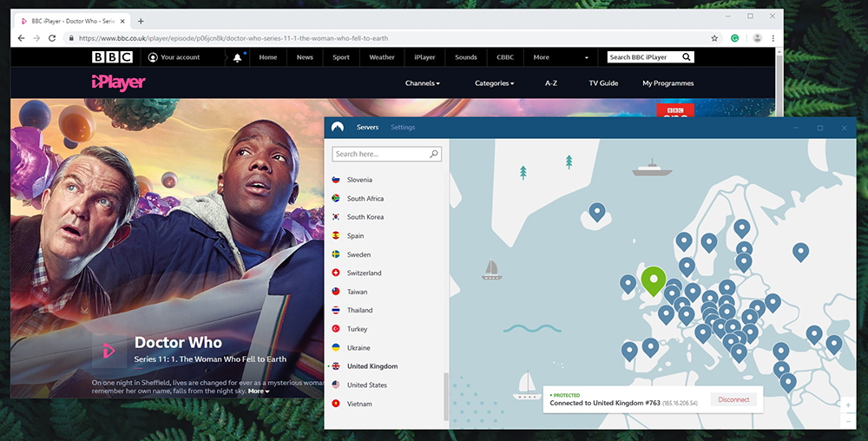Open the Categories dropdown menu
Screen dimensions: 868x441
494,83
